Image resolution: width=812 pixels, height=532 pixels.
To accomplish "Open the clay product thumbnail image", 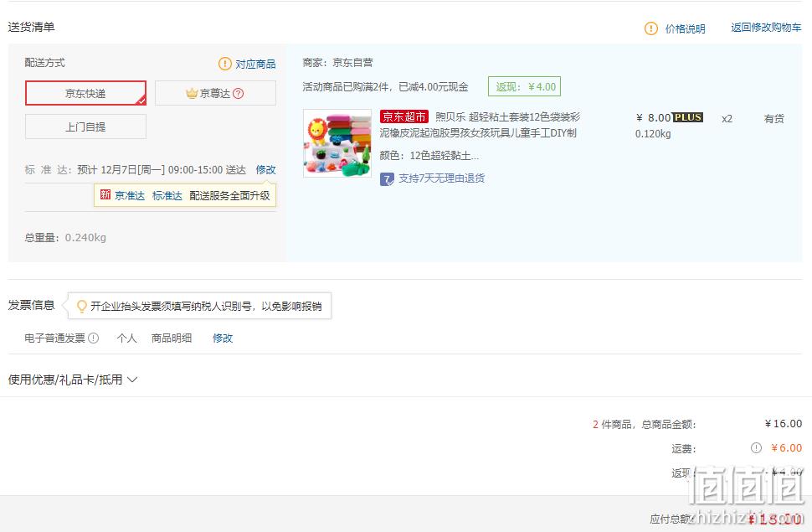I will click(337, 143).
